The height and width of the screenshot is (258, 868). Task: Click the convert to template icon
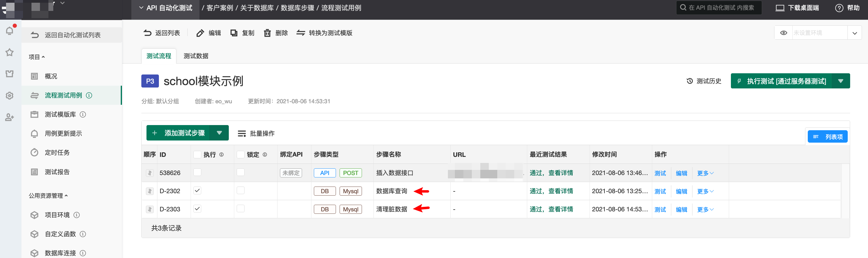(x=301, y=33)
